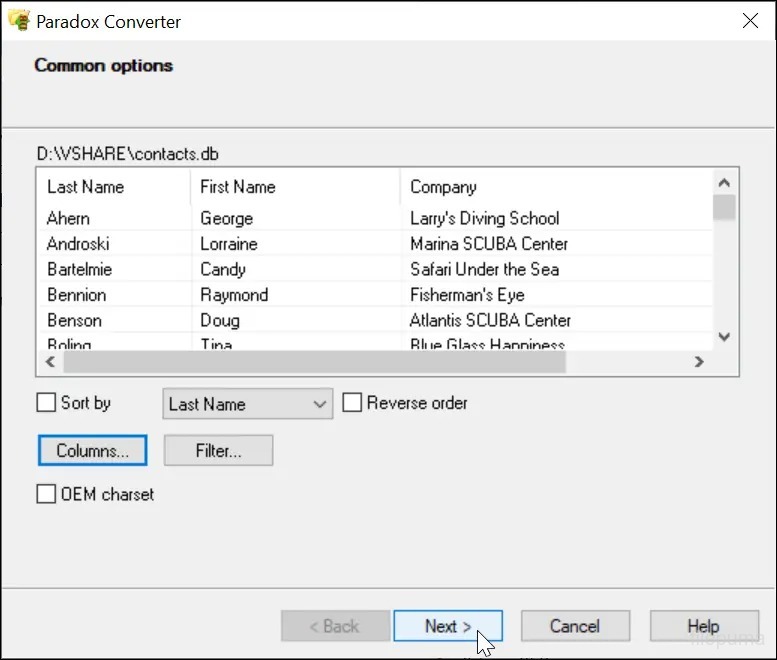Viewport: 777px width, 660px height.
Task: Open the Last Name sort field dropdown
Action: pos(247,404)
